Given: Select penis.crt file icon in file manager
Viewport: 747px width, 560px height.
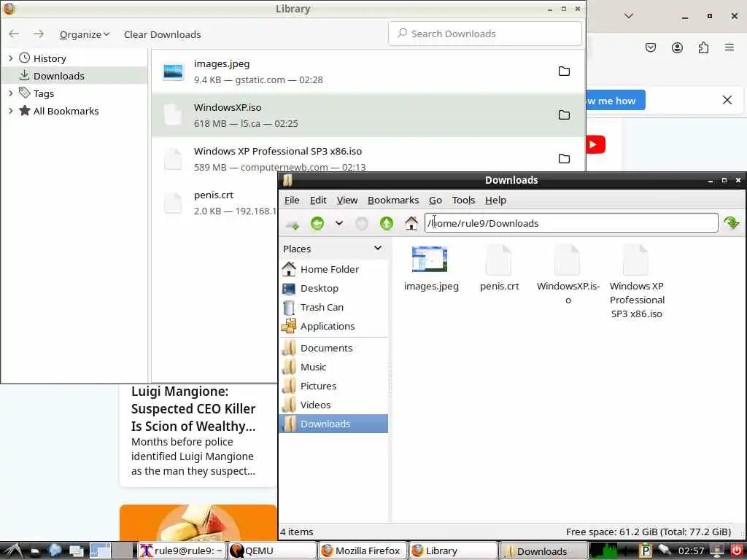Looking at the screenshot, I should [x=499, y=260].
